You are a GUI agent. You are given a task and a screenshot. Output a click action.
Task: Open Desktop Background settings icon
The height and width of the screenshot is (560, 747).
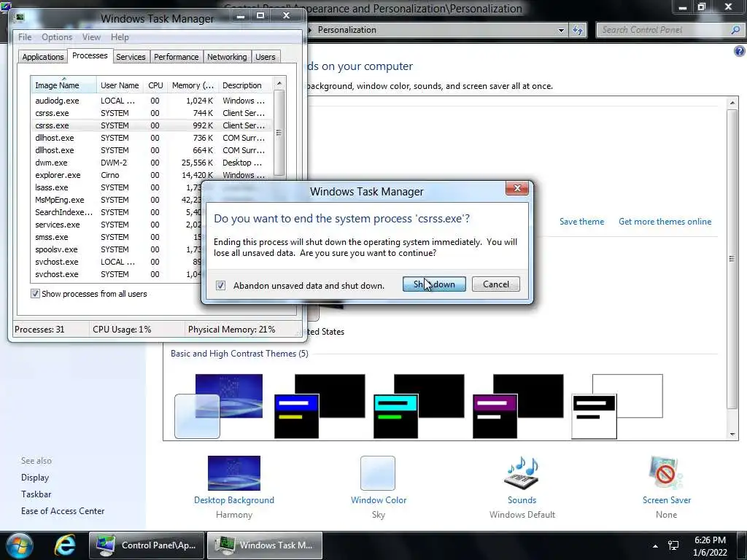pos(234,472)
